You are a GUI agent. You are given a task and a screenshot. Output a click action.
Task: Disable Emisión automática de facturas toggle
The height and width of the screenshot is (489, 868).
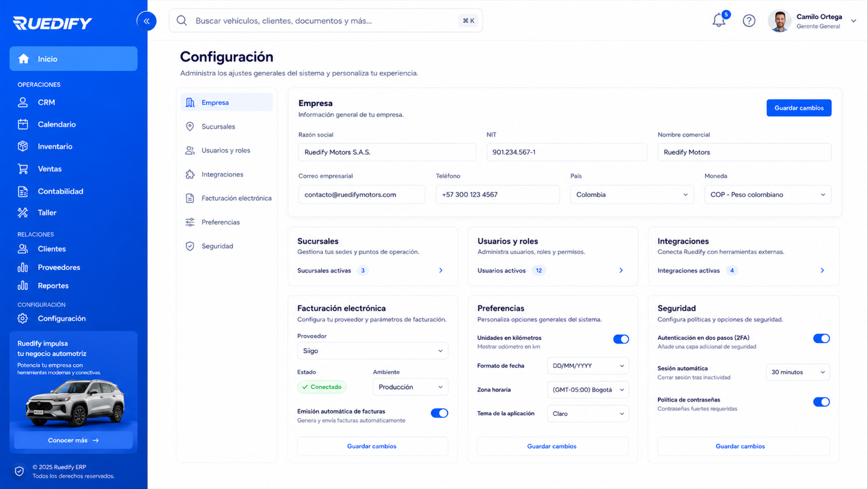(x=440, y=413)
